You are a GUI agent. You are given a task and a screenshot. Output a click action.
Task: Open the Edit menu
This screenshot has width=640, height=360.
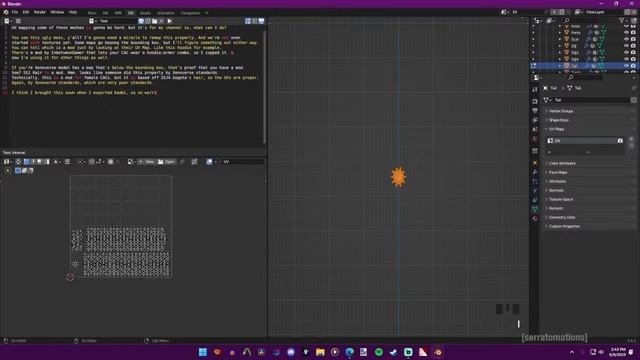pyautogui.click(x=26, y=12)
